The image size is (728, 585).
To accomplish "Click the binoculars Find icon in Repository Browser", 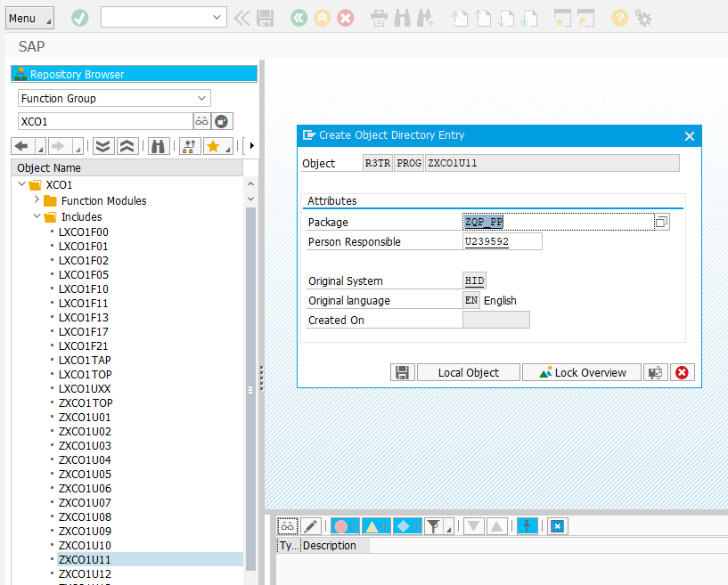I will coord(159,146).
